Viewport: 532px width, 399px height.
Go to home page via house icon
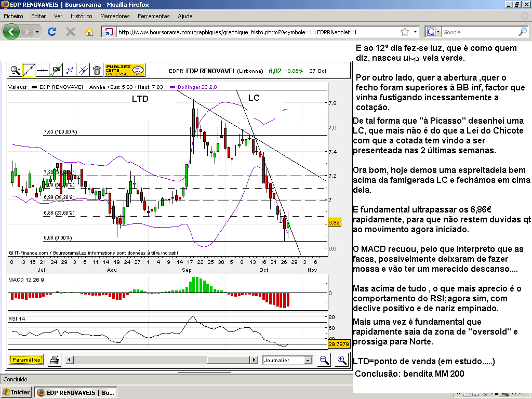point(89,32)
